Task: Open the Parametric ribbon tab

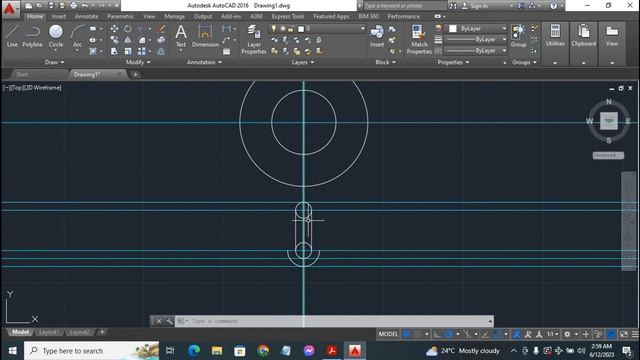Action: click(x=120, y=16)
